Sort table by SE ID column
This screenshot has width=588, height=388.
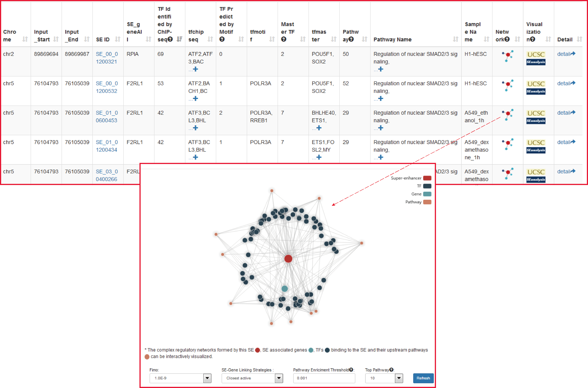tap(118, 39)
